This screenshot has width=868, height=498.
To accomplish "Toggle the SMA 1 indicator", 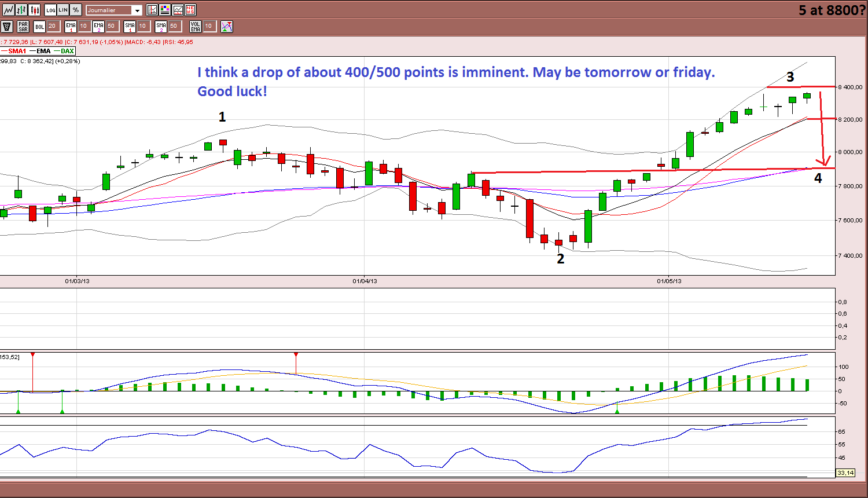I will [x=130, y=27].
